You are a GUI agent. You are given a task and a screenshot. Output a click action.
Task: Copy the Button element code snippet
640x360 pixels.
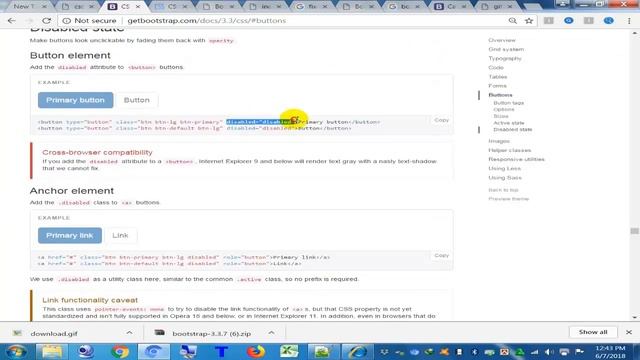coord(441,120)
